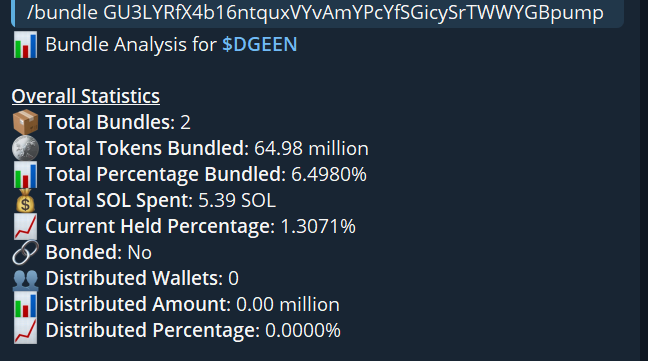
Task: Click the chain link icon beside Bonded
Action: tap(25, 252)
